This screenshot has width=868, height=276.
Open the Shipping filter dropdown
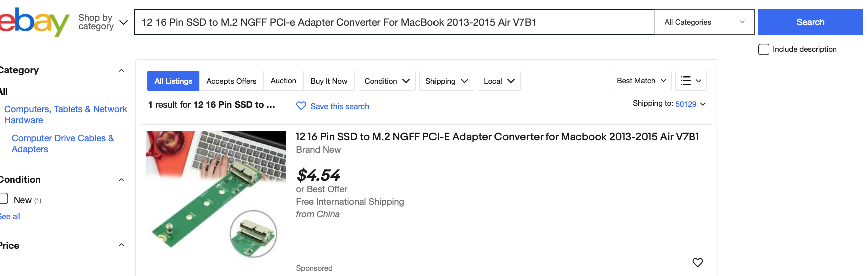447,81
